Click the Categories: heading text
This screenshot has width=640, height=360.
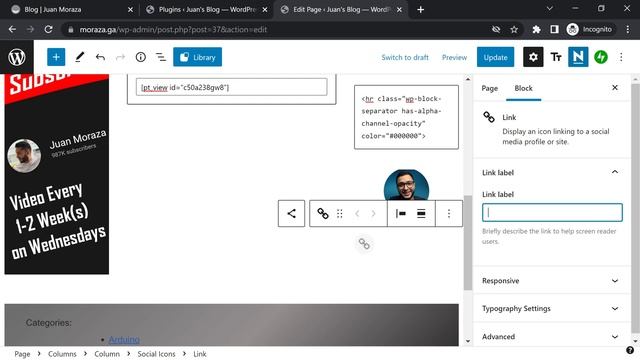(49, 323)
